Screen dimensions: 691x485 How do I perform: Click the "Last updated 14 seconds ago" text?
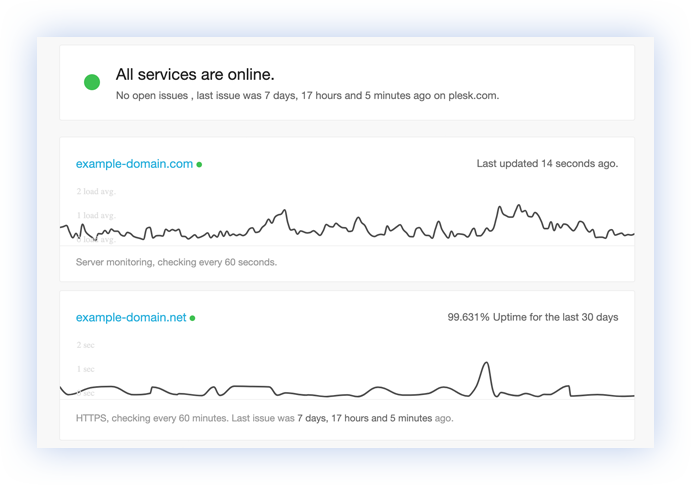tap(547, 163)
